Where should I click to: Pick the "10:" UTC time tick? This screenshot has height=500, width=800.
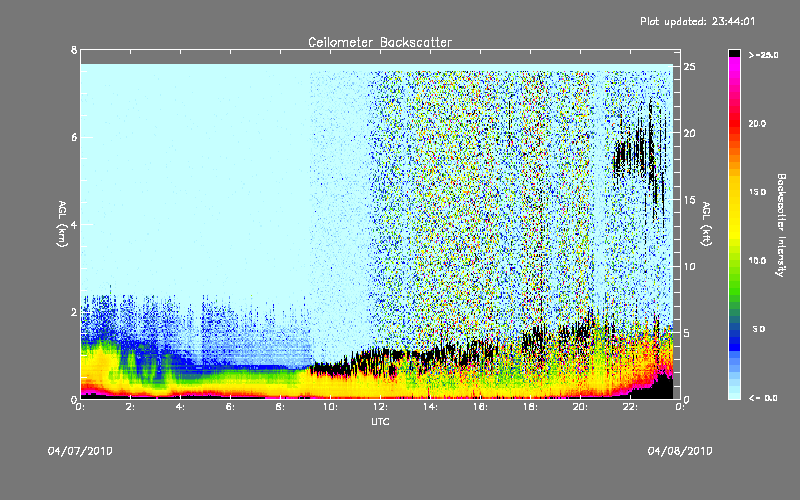pyautogui.click(x=330, y=407)
